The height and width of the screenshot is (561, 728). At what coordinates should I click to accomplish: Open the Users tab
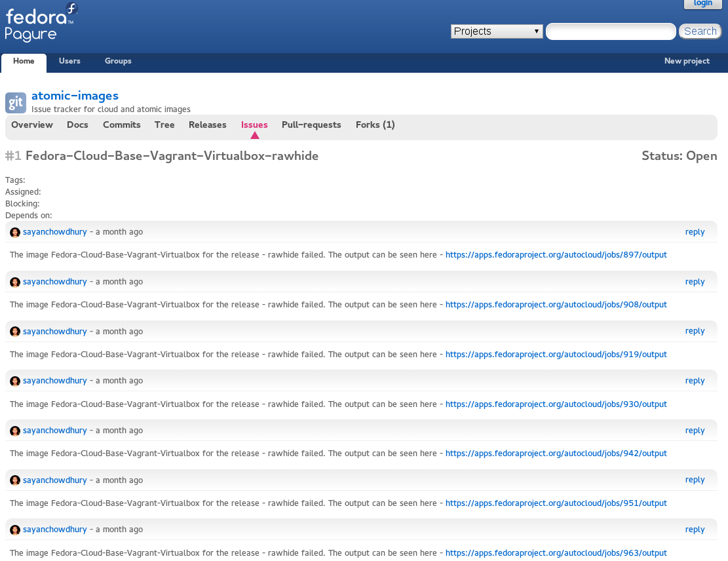pyautogui.click(x=69, y=62)
